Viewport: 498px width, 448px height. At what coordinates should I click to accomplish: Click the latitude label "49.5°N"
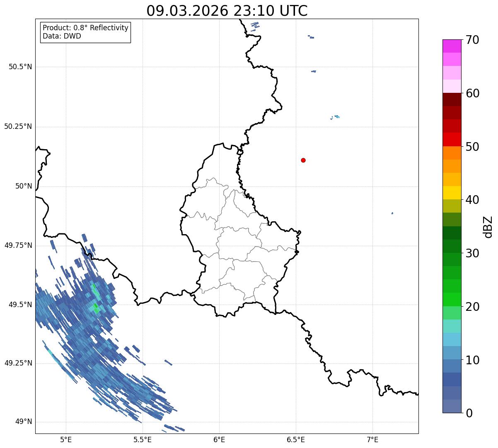coord(20,305)
